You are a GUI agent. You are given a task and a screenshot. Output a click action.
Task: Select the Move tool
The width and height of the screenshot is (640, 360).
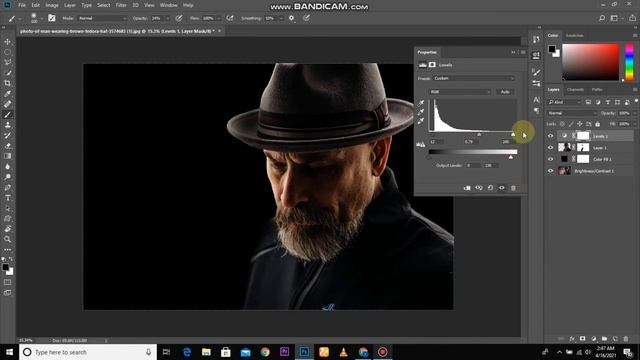[7, 42]
